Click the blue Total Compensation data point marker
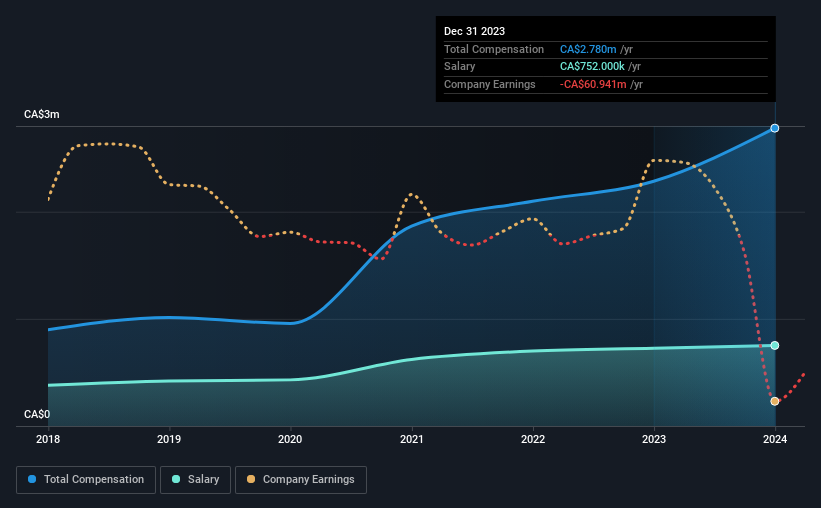The image size is (821, 508). coord(774,128)
